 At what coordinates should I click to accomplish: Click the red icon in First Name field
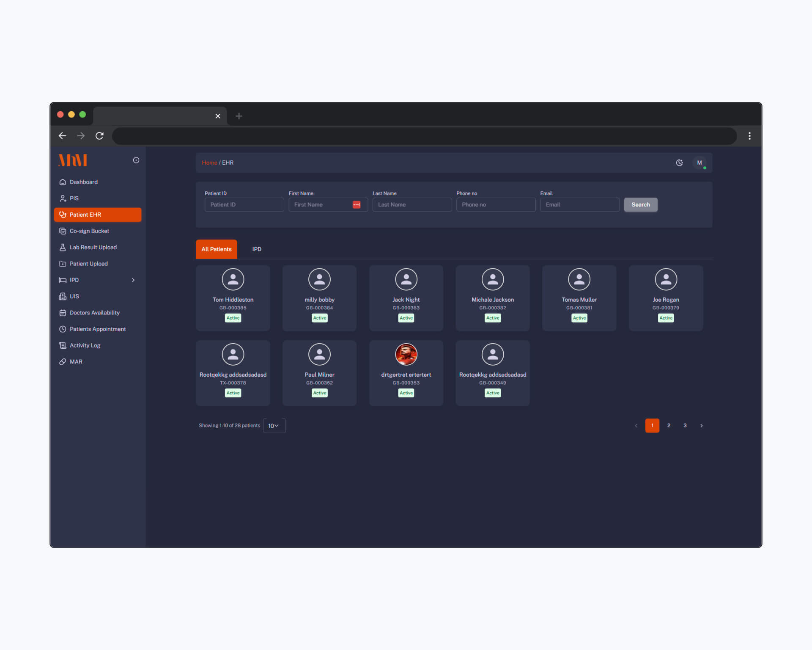pos(357,205)
